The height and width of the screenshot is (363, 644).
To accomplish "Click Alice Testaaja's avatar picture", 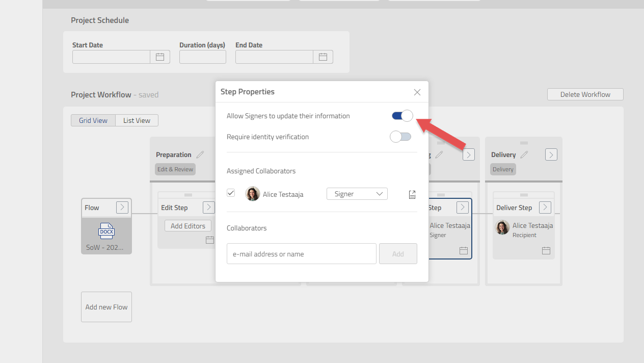I will (x=253, y=194).
